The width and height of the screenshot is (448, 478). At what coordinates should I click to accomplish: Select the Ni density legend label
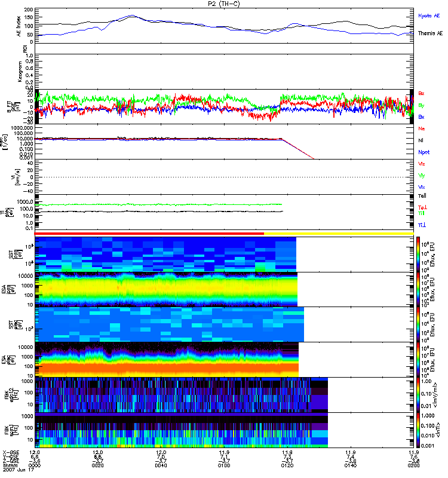(x=421, y=140)
